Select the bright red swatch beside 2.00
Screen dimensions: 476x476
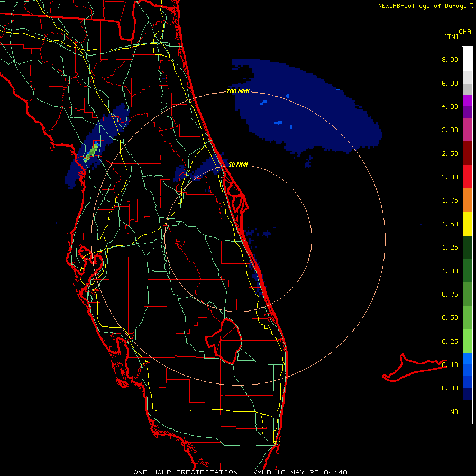pos(467,177)
